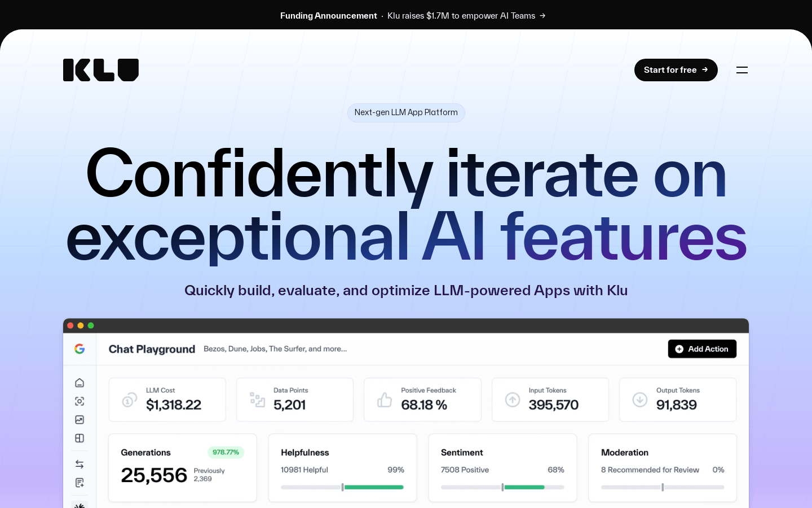Click the Moderation progress slider
Image resolution: width=812 pixels, height=508 pixels.
(663, 487)
